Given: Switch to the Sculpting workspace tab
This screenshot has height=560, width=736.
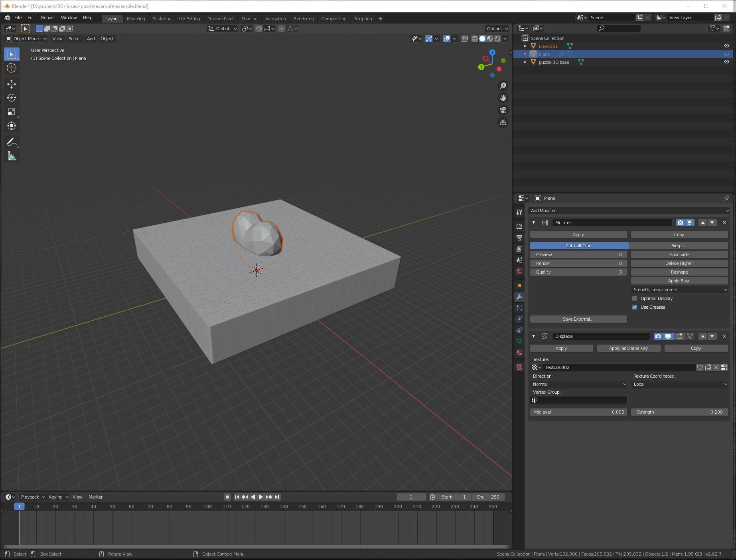Looking at the screenshot, I should click(x=162, y=18).
